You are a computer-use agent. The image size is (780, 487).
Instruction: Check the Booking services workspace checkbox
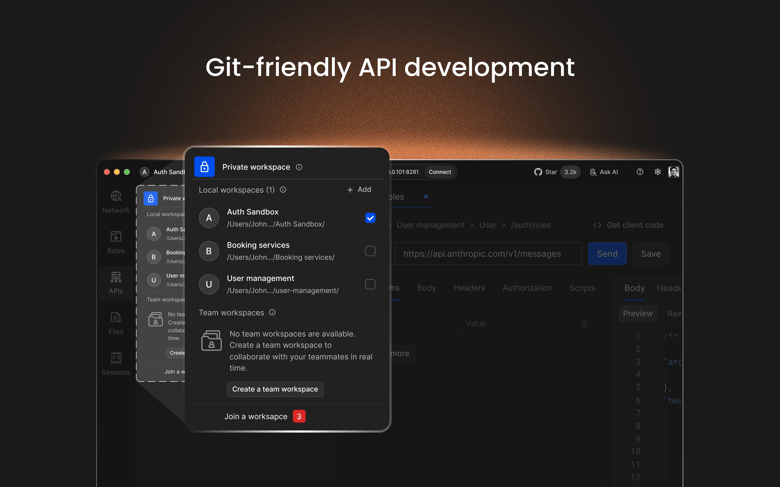370,251
